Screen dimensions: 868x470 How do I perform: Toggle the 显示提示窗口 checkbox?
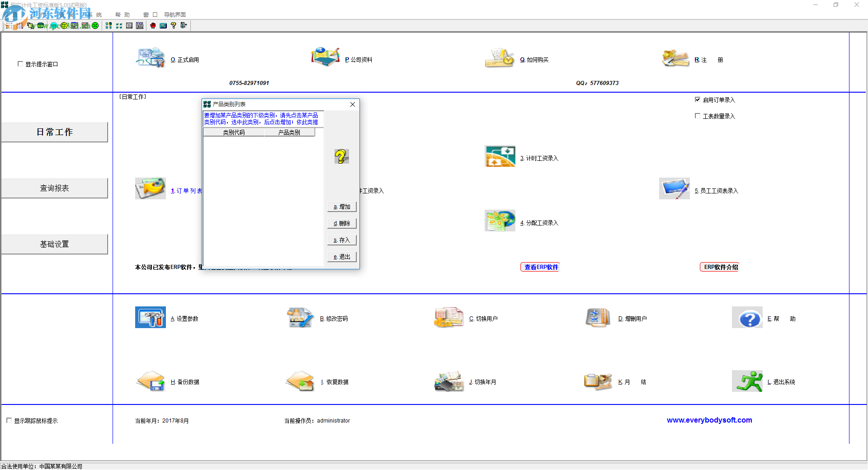[20, 64]
